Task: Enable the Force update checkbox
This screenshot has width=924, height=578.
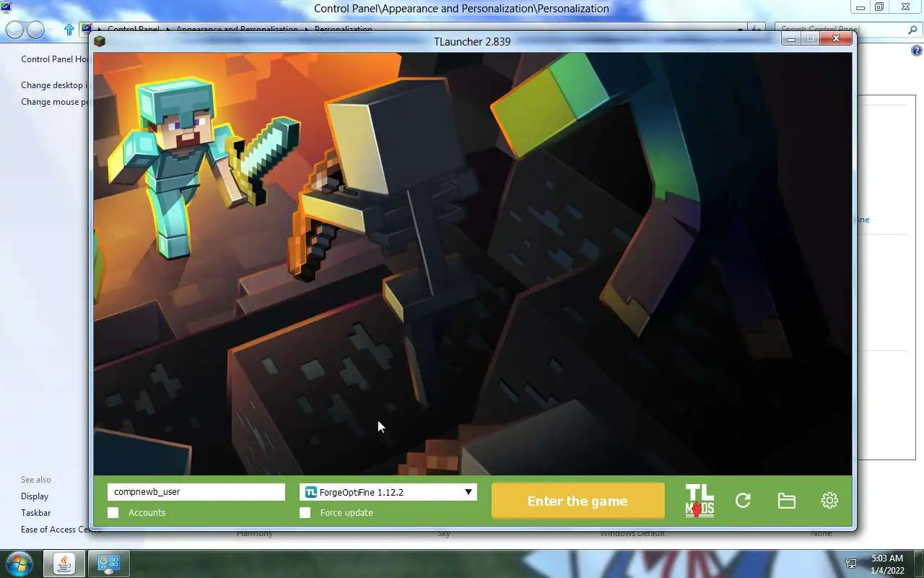Action: coord(305,513)
